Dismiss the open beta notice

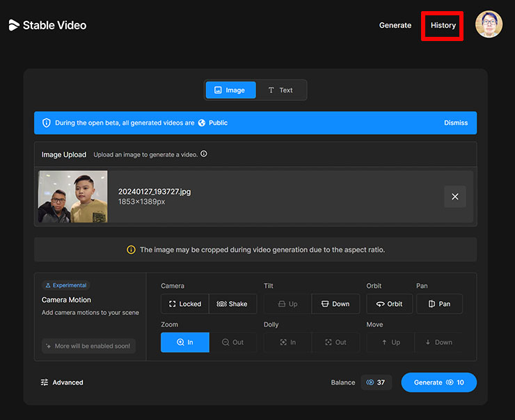pos(456,123)
